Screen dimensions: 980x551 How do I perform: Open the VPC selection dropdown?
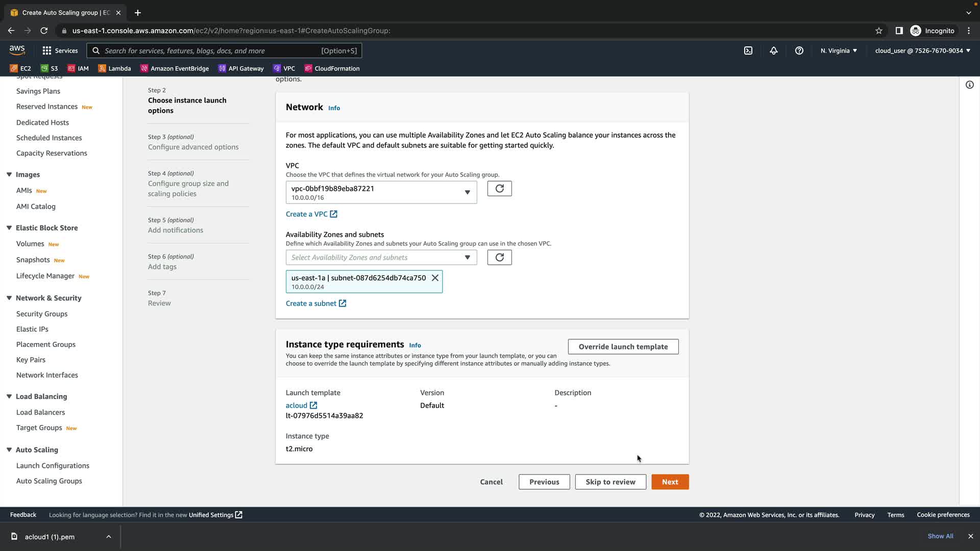click(381, 192)
